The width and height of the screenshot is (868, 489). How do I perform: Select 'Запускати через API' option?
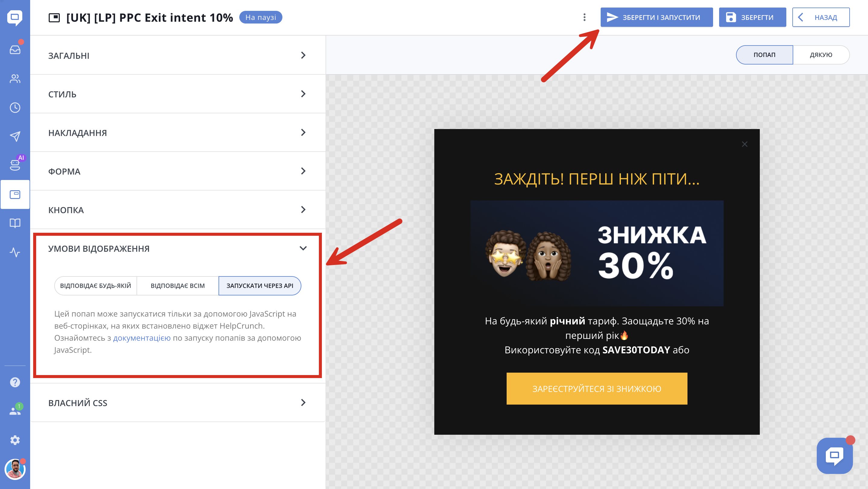(259, 286)
